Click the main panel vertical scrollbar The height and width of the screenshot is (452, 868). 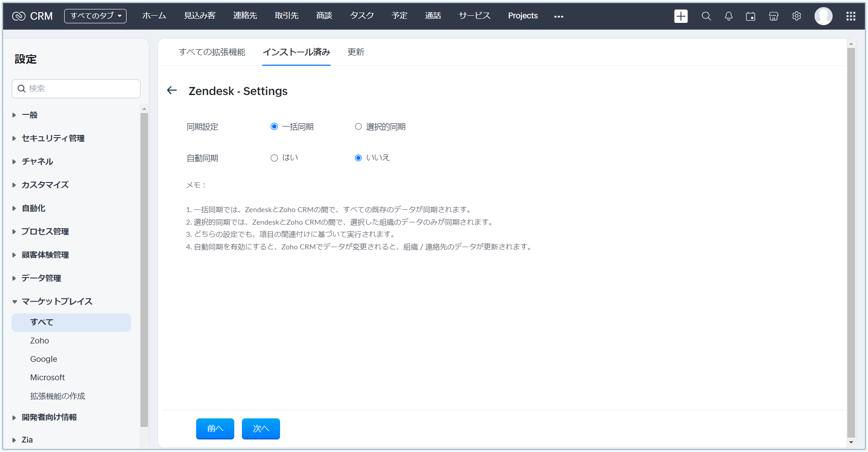tap(850, 242)
